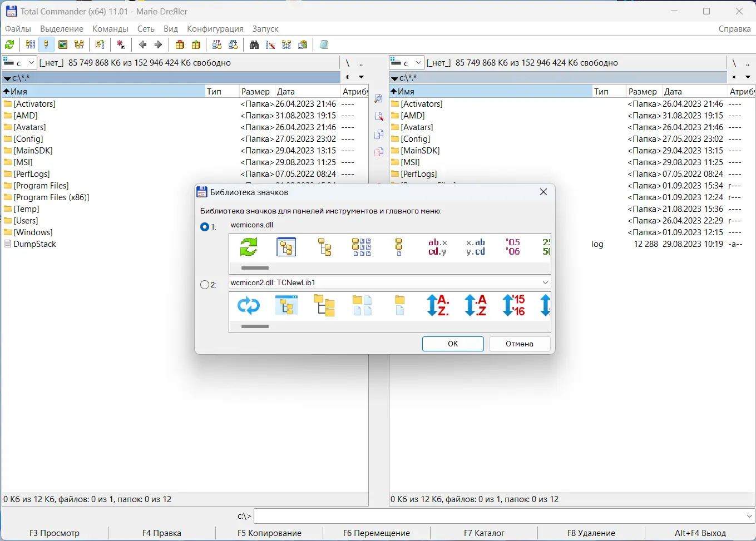Click the URL new FTP connection icon
Screen dimensions: 756x541
[x=233, y=45]
